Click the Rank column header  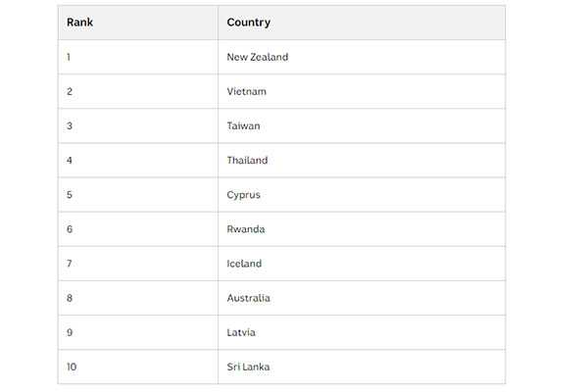79,23
